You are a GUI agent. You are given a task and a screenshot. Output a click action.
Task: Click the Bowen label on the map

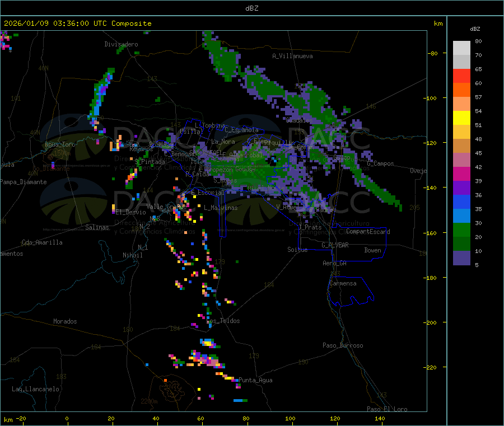point(372,250)
